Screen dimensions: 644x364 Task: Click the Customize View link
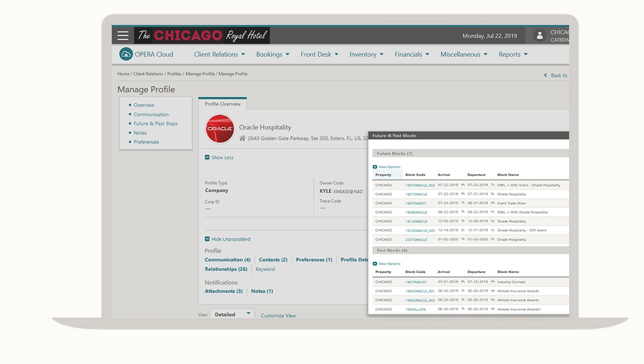(278, 316)
